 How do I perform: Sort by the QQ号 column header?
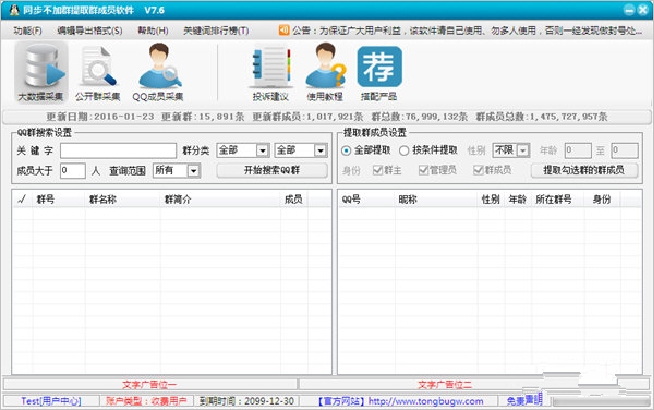coord(366,199)
